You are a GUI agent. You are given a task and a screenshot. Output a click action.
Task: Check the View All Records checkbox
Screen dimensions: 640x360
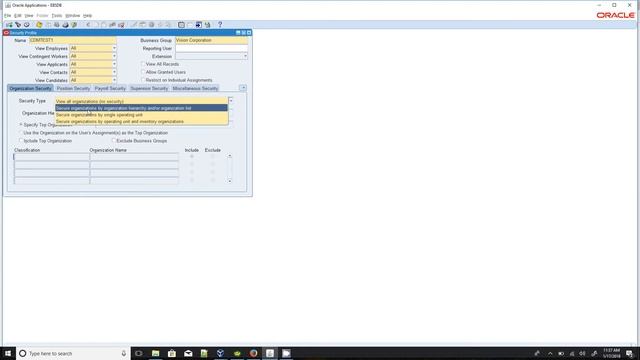click(143, 64)
